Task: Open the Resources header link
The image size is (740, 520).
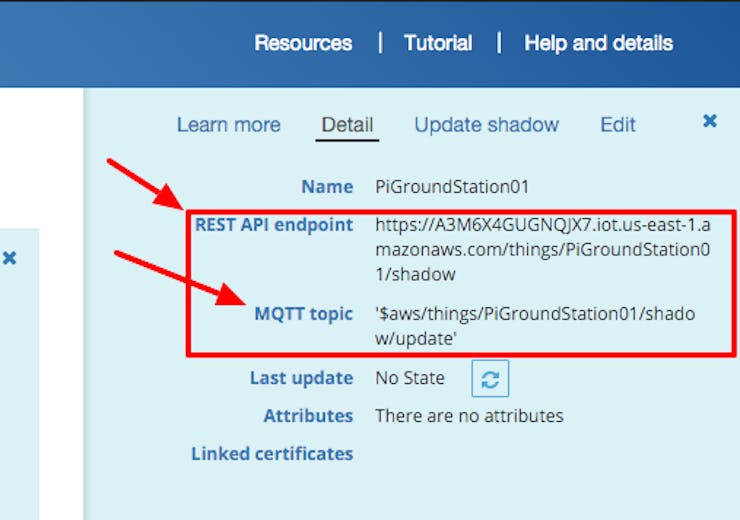Action: pos(303,43)
